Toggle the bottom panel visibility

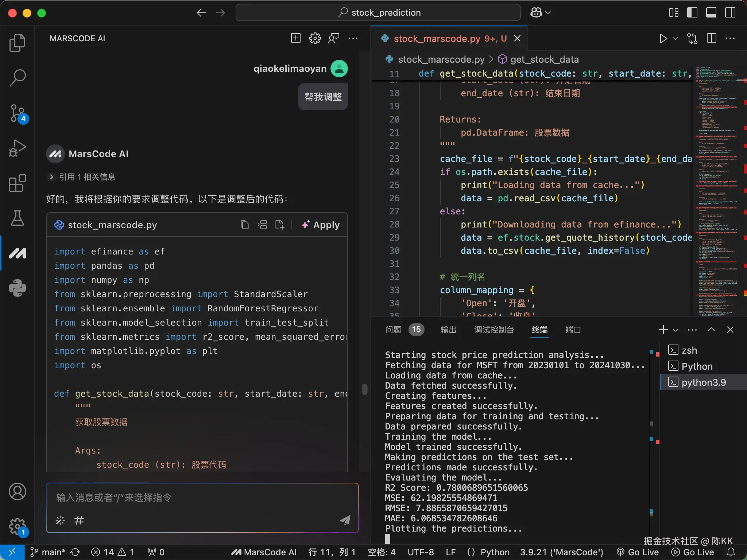point(711,13)
